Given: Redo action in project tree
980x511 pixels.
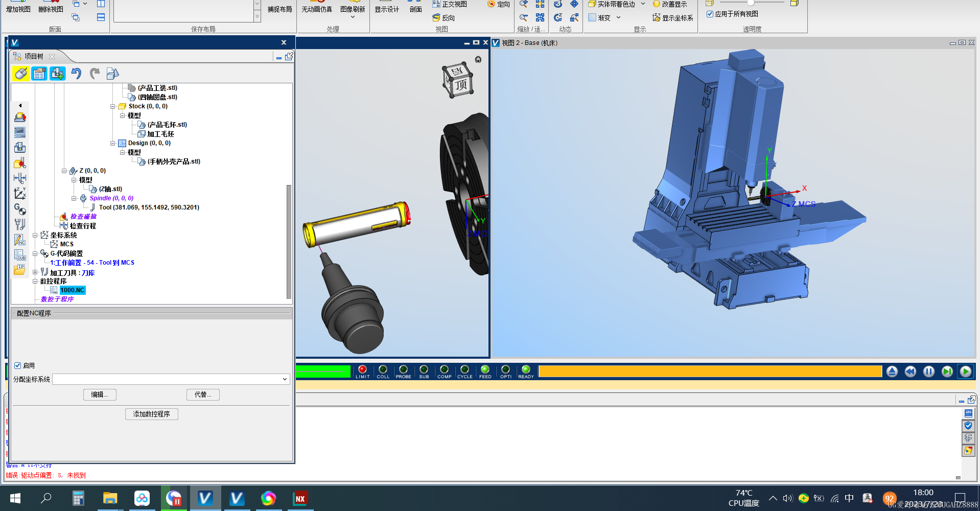Looking at the screenshot, I should click(x=95, y=74).
